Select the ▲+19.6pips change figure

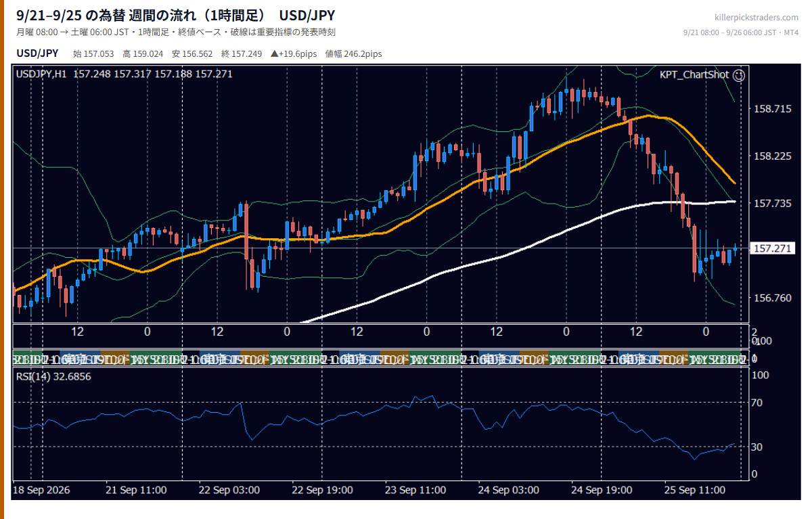pyautogui.click(x=294, y=53)
